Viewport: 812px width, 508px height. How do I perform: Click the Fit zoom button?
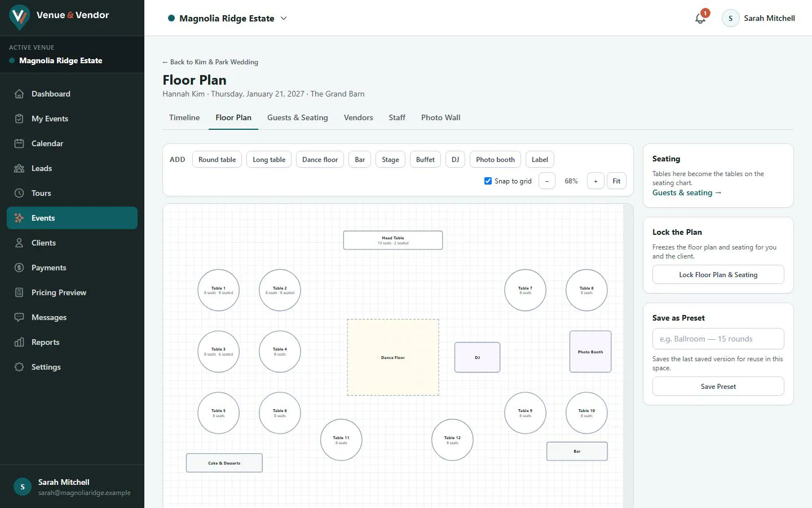(x=616, y=181)
